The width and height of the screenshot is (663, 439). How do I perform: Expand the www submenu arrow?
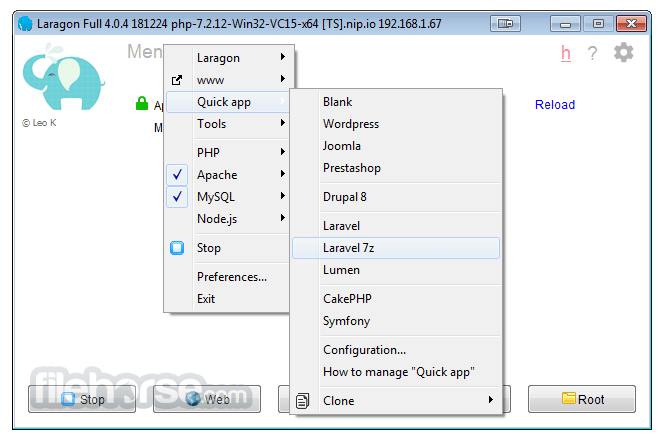(x=283, y=79)
